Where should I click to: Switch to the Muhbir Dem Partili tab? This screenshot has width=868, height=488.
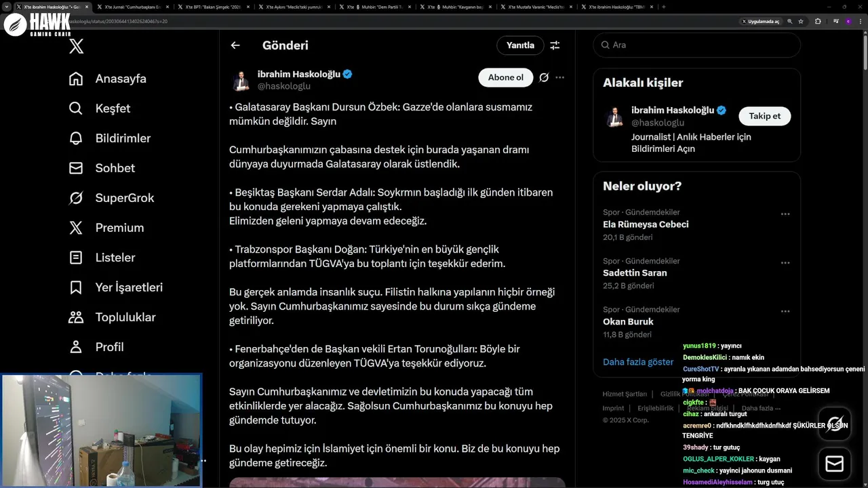376,7
